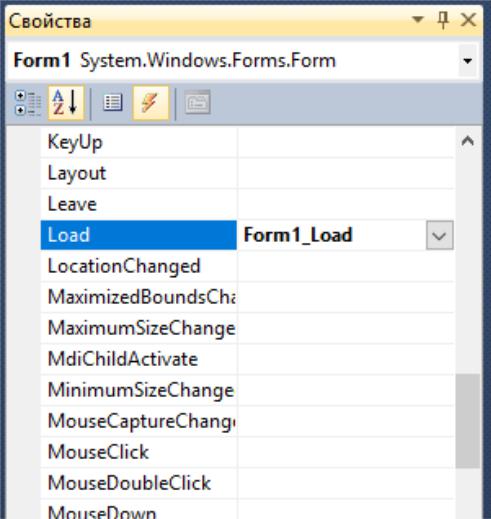
Task: Click the Form1_Load handler value field
Action: pos(331,235)
